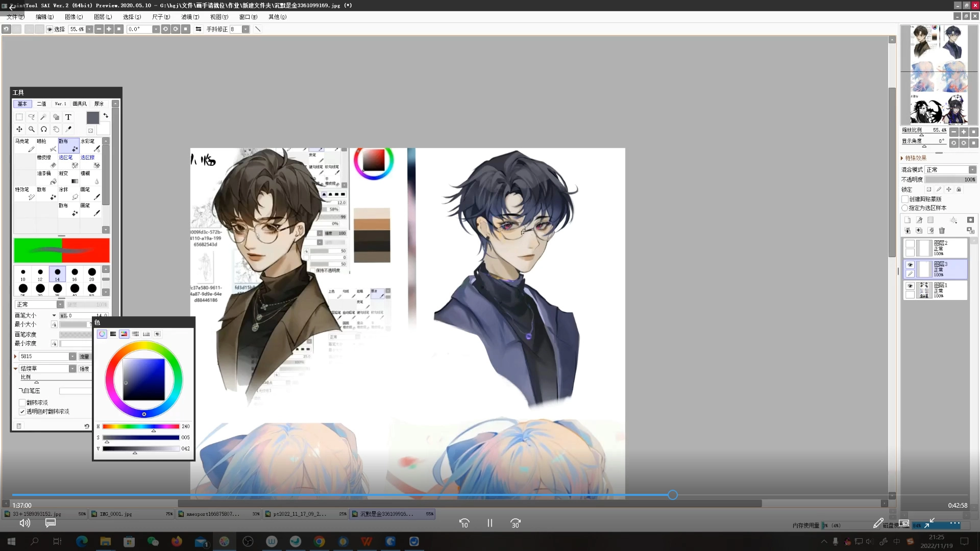Enable 创建剪贴蒙版 clipping mask checkbox

905,199
